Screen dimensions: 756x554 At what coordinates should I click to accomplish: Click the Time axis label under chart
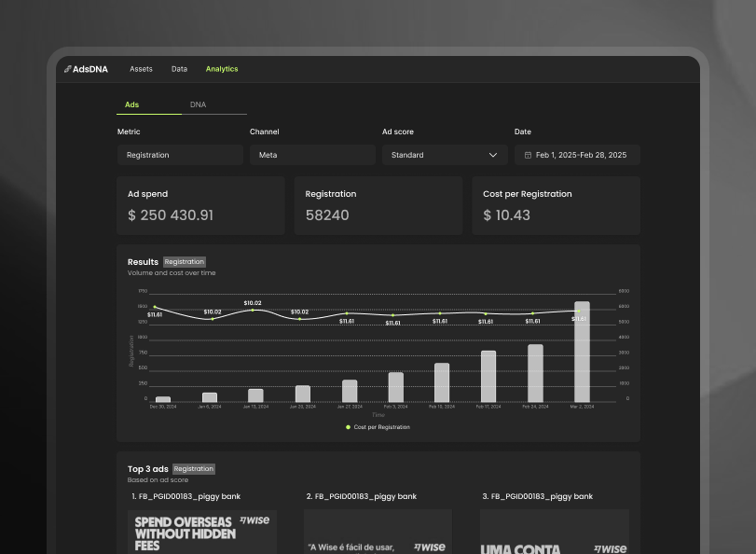coord(378,415)
